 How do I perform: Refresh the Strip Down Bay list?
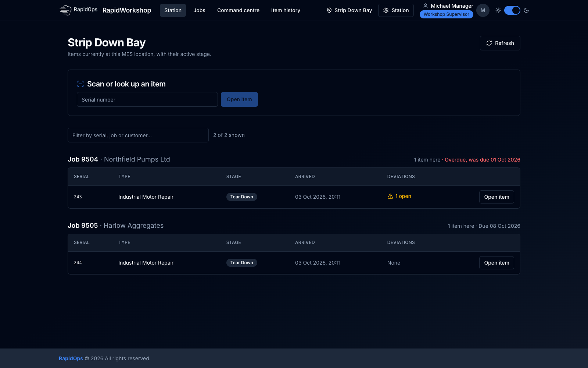click(500, 43)
